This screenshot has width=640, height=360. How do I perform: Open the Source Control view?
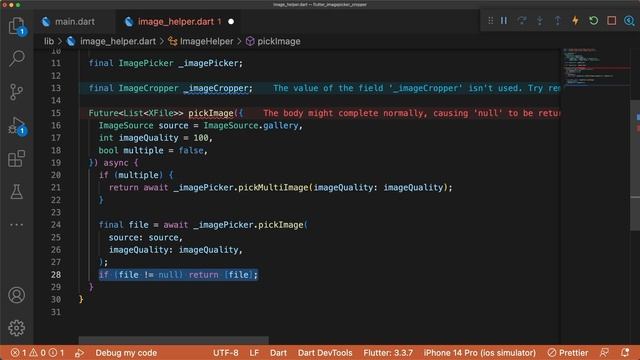(17, 92)
